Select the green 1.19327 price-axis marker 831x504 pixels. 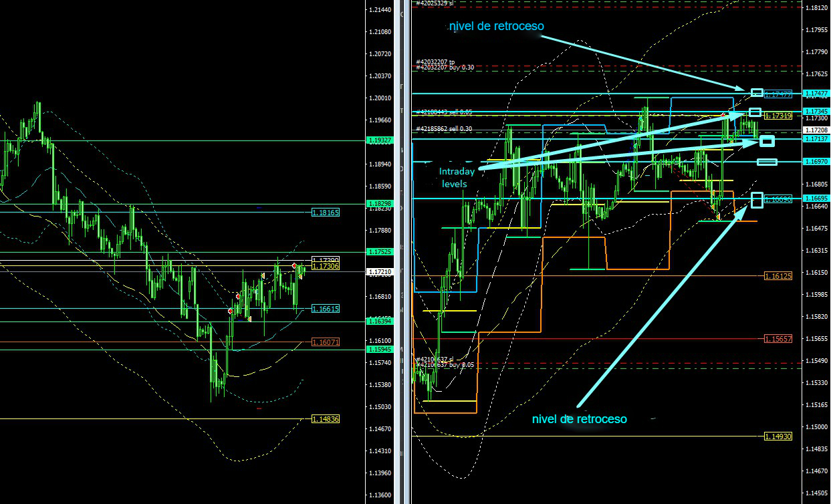pyautogui.click(x=380, y=140)
